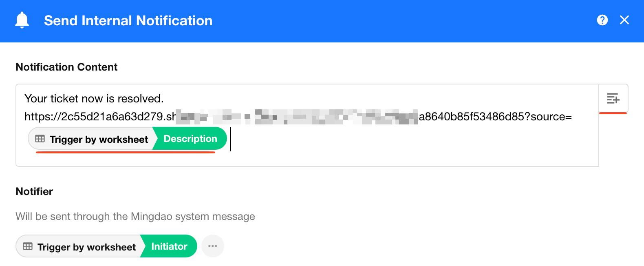Click "Trigger by worksheet" label in content box
This screenshot has height=266, width=644.
click(x=99, y=139)
